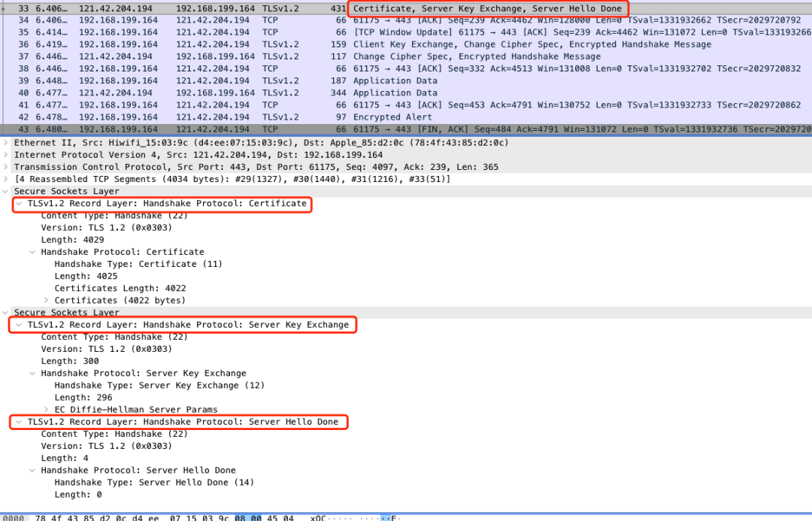Collapse the TLSv1.2 Certificate record layer
Image resolution: width=812 pixels, height=521 pixels.
pyautogui.click(x=19, y=204)
